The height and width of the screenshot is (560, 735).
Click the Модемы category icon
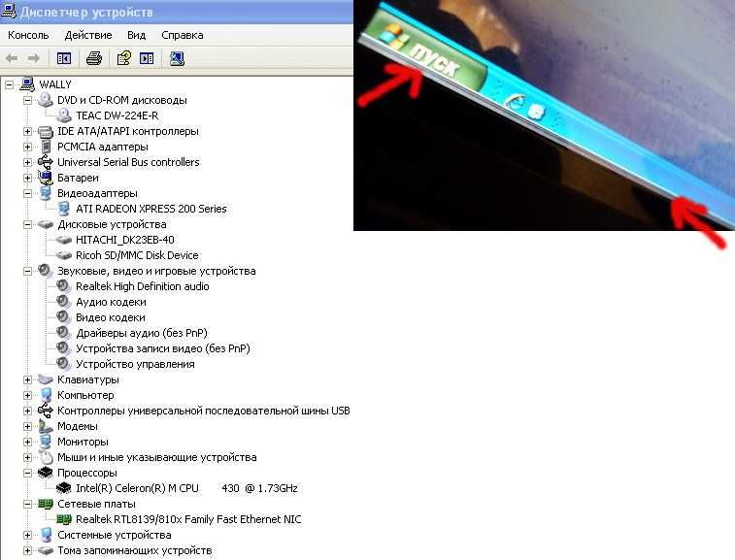coord(46,426)
